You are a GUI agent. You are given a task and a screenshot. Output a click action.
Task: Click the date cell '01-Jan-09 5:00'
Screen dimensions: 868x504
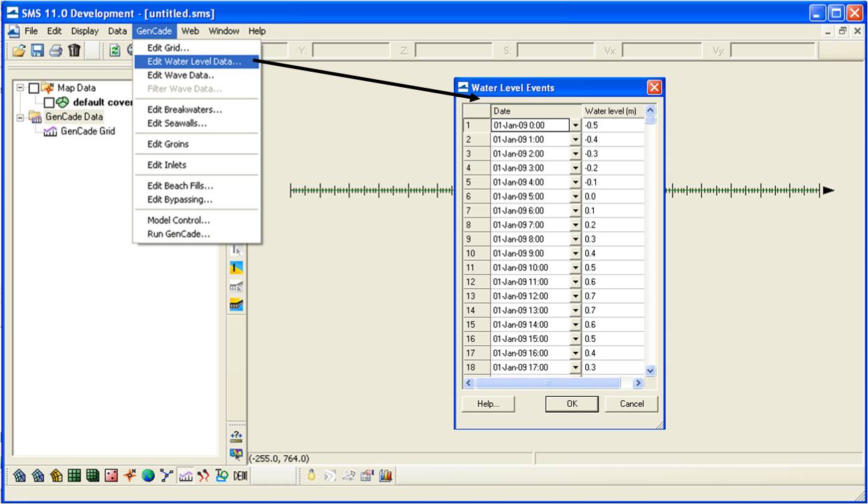[x=530, y=196]
